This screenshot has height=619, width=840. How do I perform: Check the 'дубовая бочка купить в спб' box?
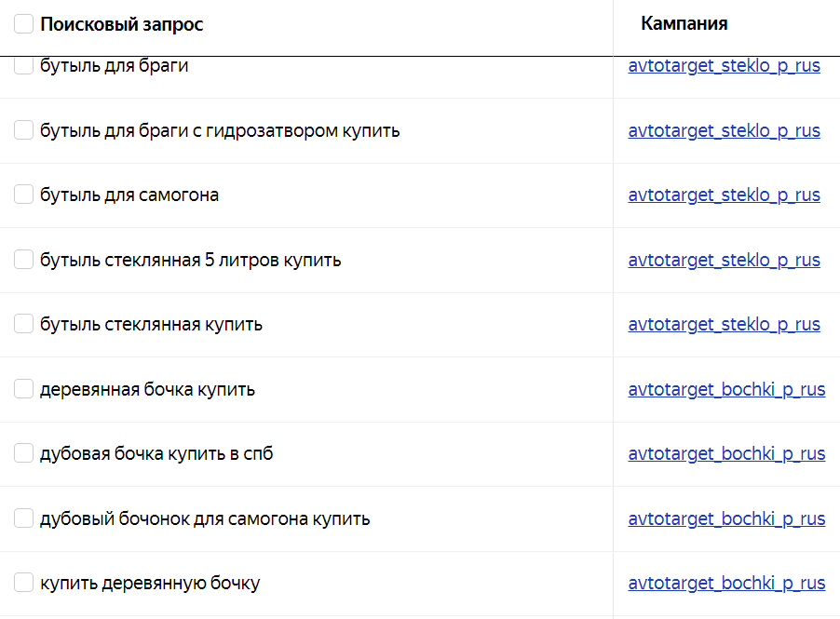pyautogui.click(x=23, y=453)
